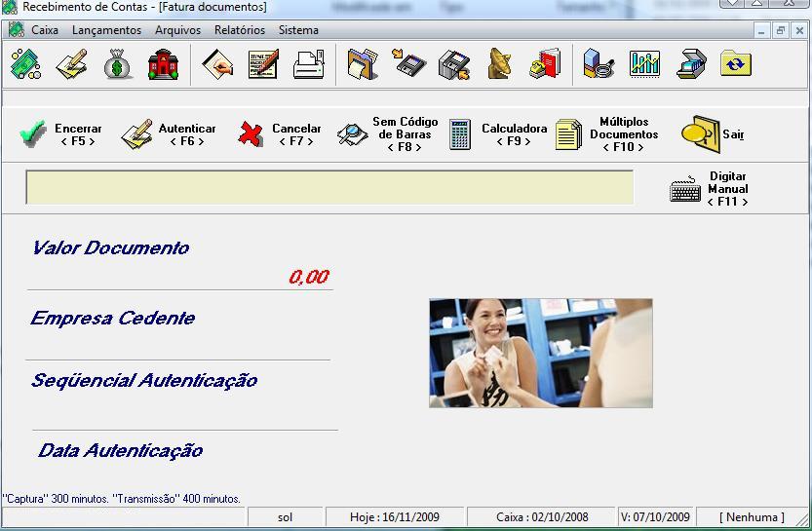Click the scanner device toolbar icon
Screen dimensions: 812x531
[691, 63]
